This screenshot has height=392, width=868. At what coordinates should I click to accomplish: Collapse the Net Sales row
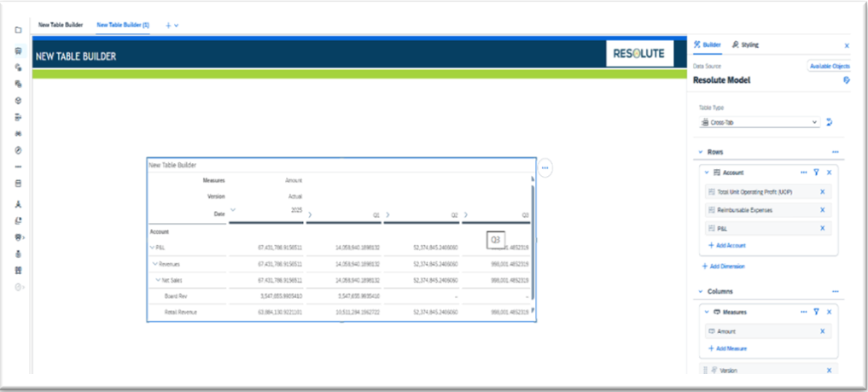[x=158, y=280]
